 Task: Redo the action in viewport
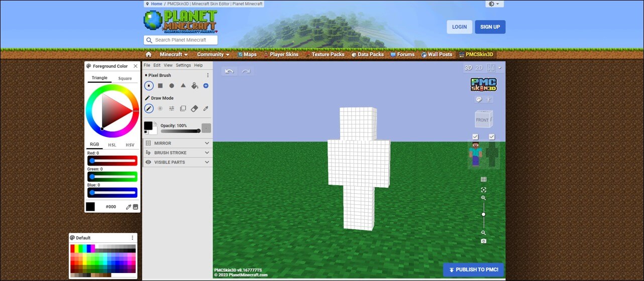coord(246,71)
